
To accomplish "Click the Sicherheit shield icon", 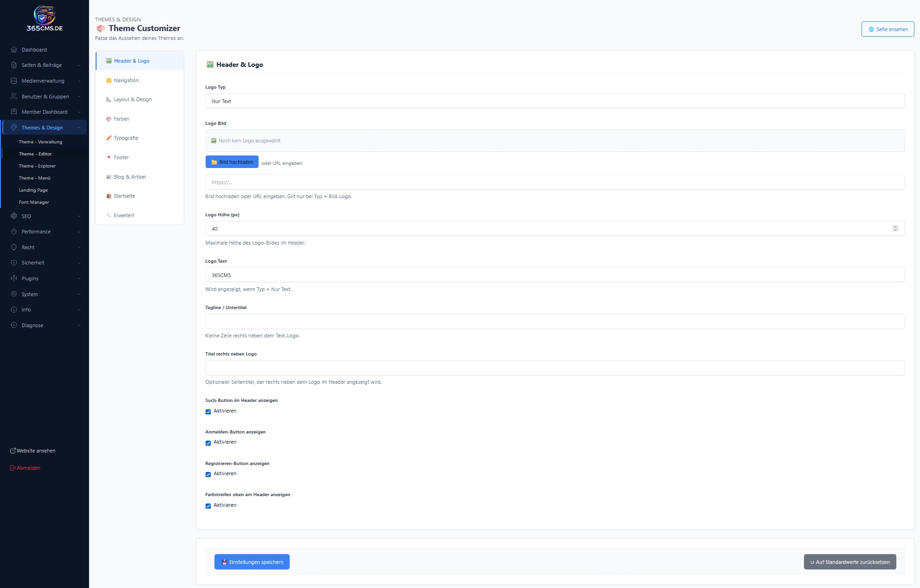I will click(x=14, y=263).
